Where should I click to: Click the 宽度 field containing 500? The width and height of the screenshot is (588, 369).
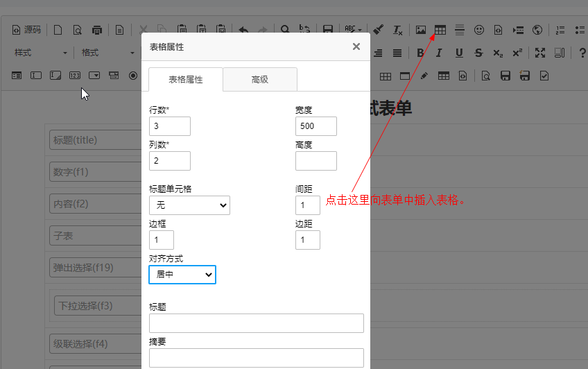tap(315, 126)
